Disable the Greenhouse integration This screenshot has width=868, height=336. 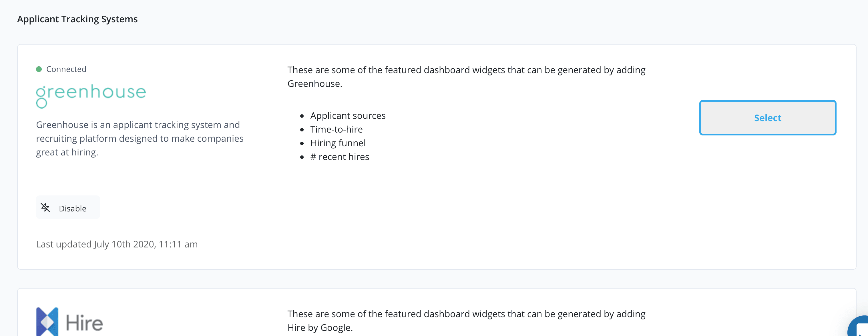click(68, 208)
